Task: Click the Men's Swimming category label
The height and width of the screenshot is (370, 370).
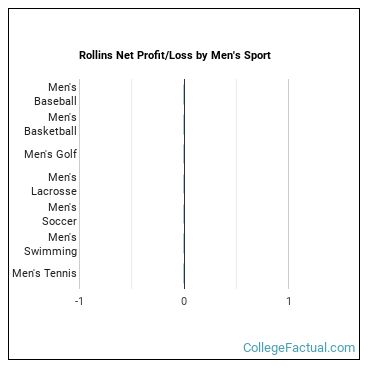Action: pyautogui.click(x=50, y=244)
